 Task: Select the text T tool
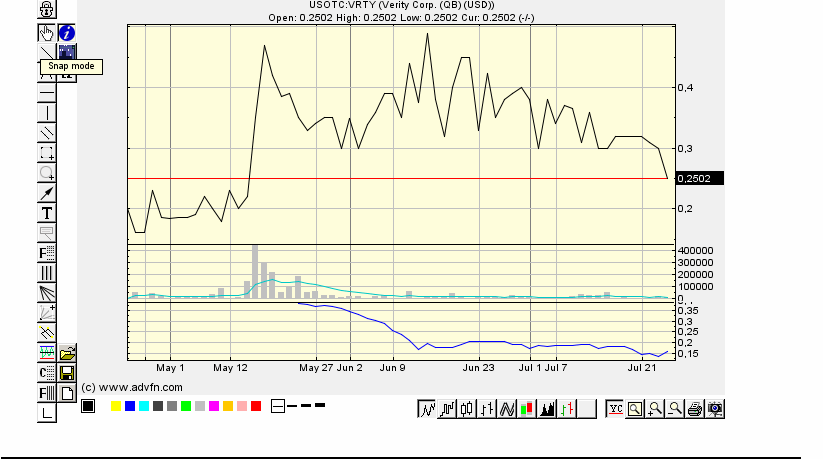[46, 213]
